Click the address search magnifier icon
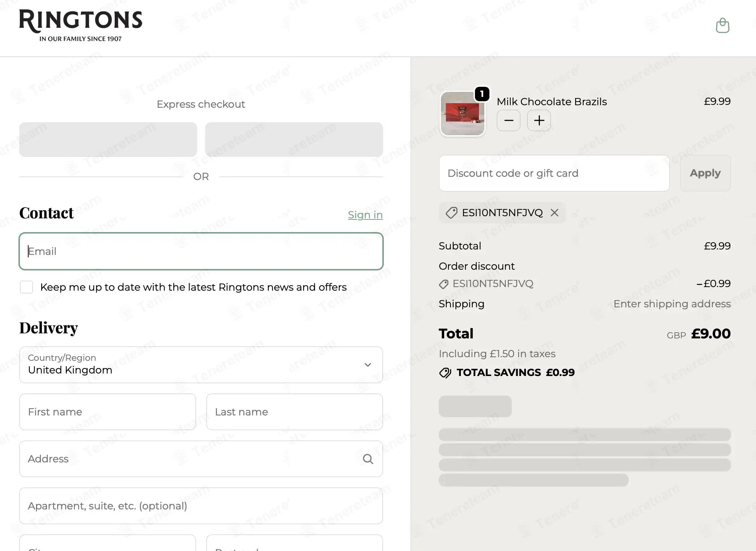This screenshot has width=756, height=551. (x=368, y=459)
